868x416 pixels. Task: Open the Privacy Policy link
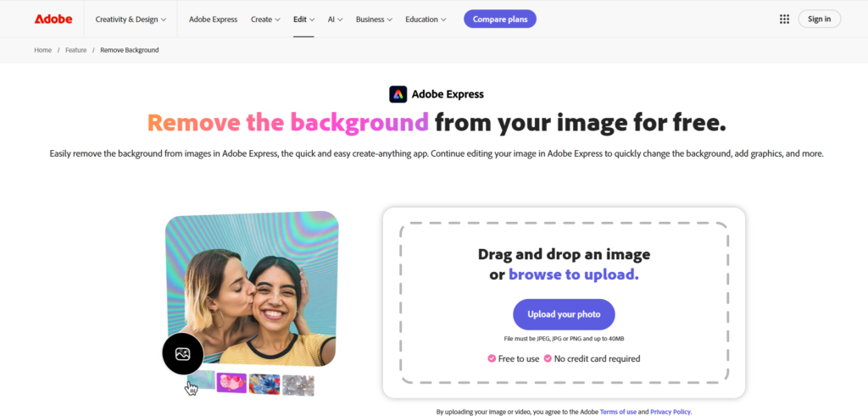coord(671,412)
